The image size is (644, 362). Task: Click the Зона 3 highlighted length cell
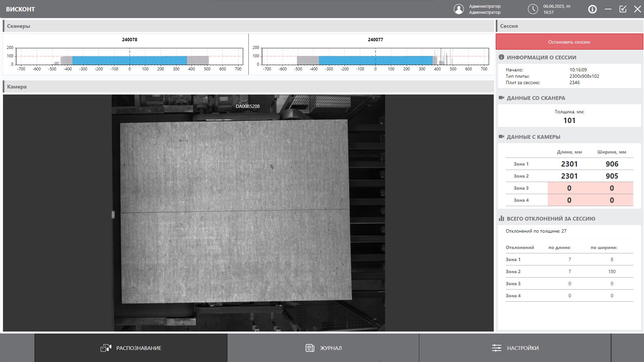click(x=569, y=188)
